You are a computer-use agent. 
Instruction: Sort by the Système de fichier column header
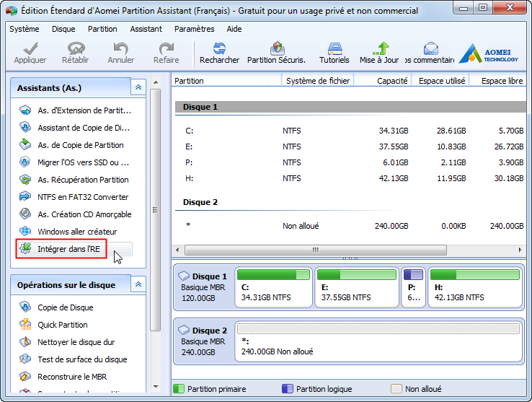point(318,81)
